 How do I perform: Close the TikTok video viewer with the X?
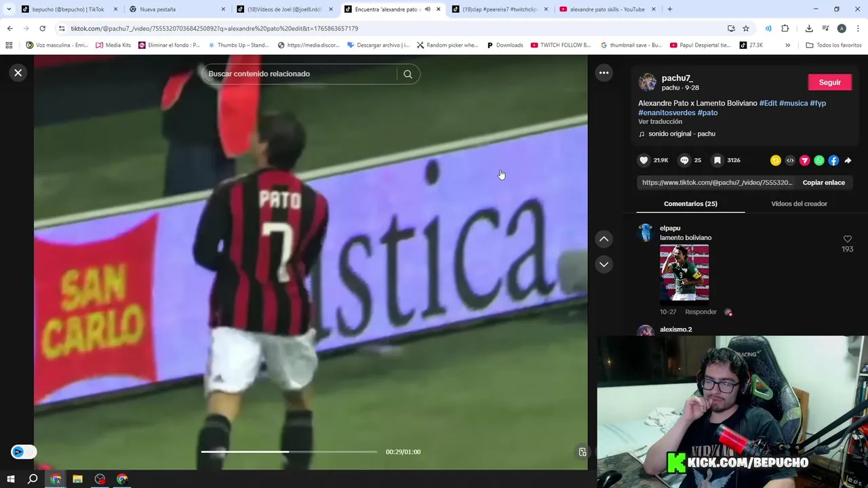click(18, 73)
